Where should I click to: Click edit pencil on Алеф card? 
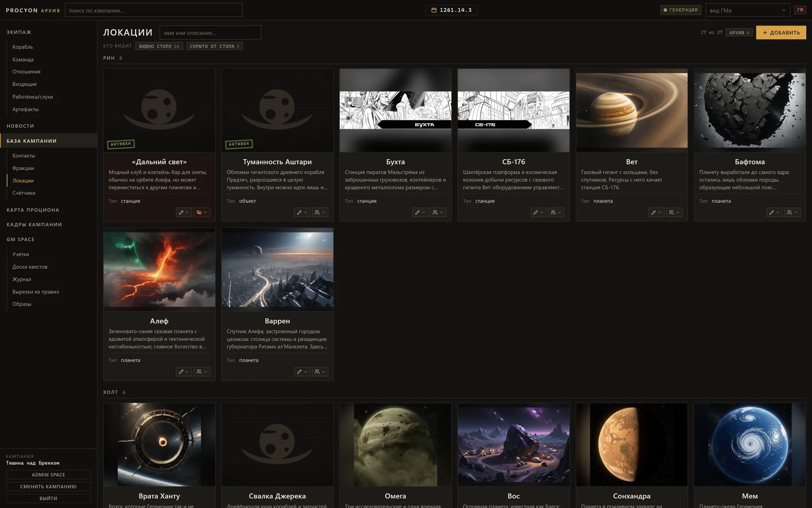[184, 372]
